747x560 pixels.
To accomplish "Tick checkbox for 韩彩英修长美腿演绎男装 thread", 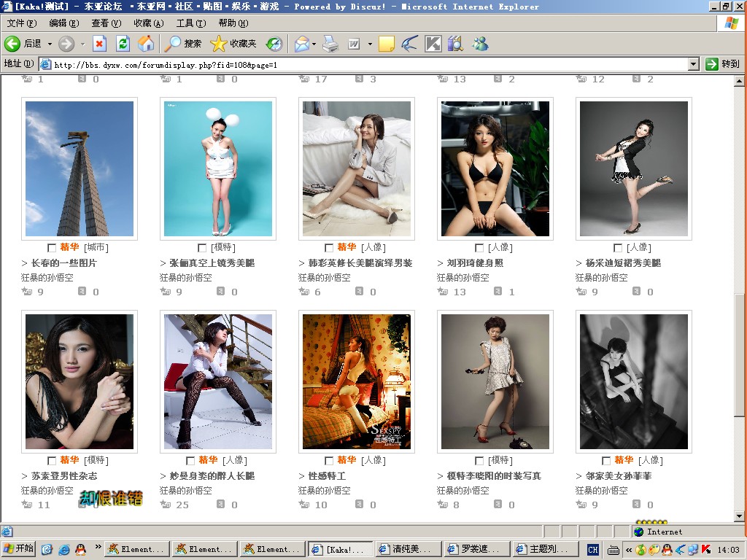I will click(329, 248).
